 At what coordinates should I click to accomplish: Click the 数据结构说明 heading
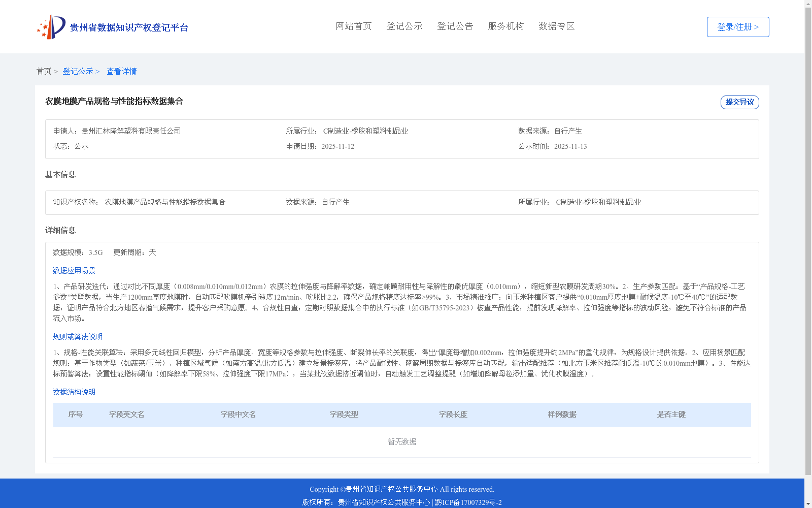click(74, 392)
